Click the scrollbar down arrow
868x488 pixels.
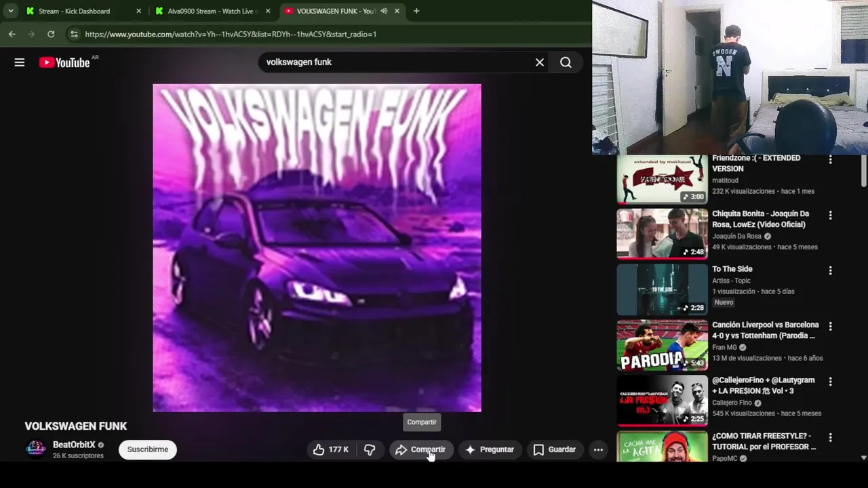863,457
